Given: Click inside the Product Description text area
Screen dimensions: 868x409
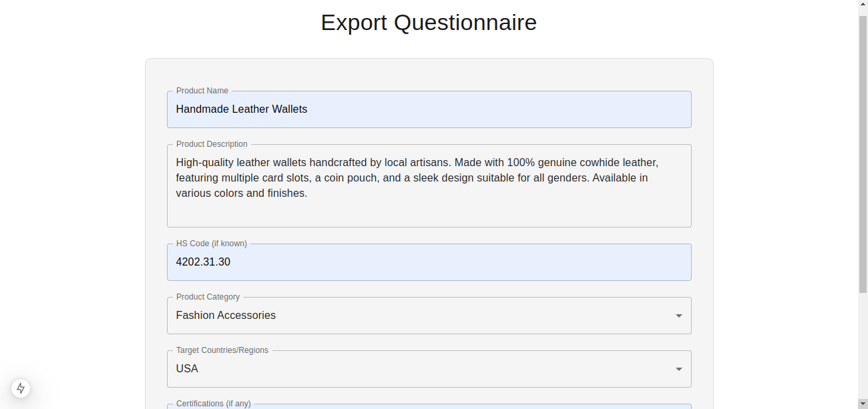Looking at the screenshot, I should click(x=429, y=185).
